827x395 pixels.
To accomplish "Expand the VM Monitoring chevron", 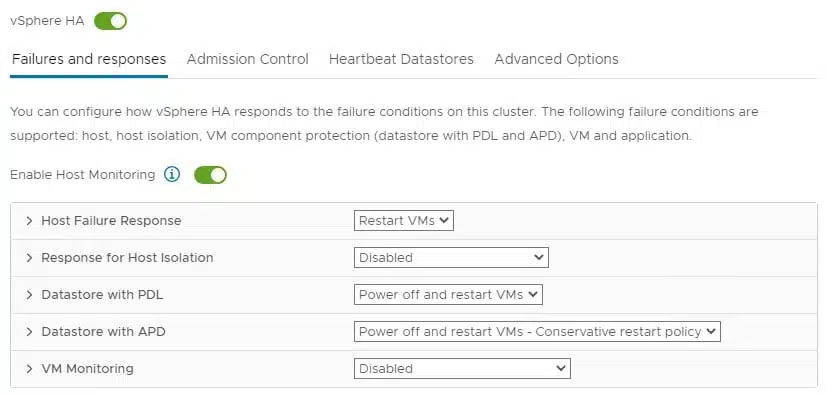I will [29, 369].
